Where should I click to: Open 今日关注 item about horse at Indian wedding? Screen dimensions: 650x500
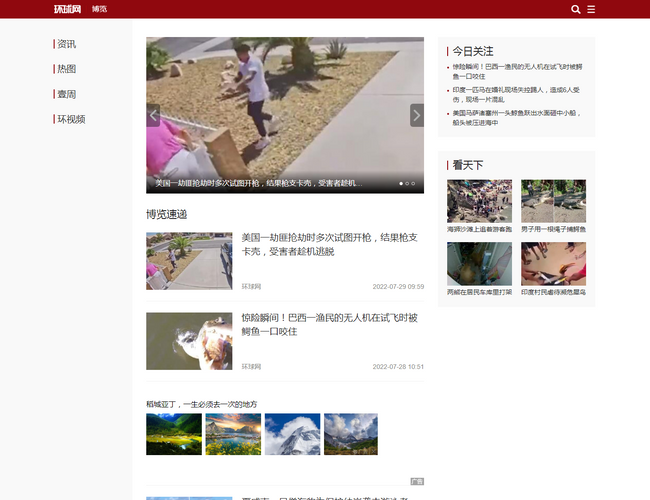[515, 94]
